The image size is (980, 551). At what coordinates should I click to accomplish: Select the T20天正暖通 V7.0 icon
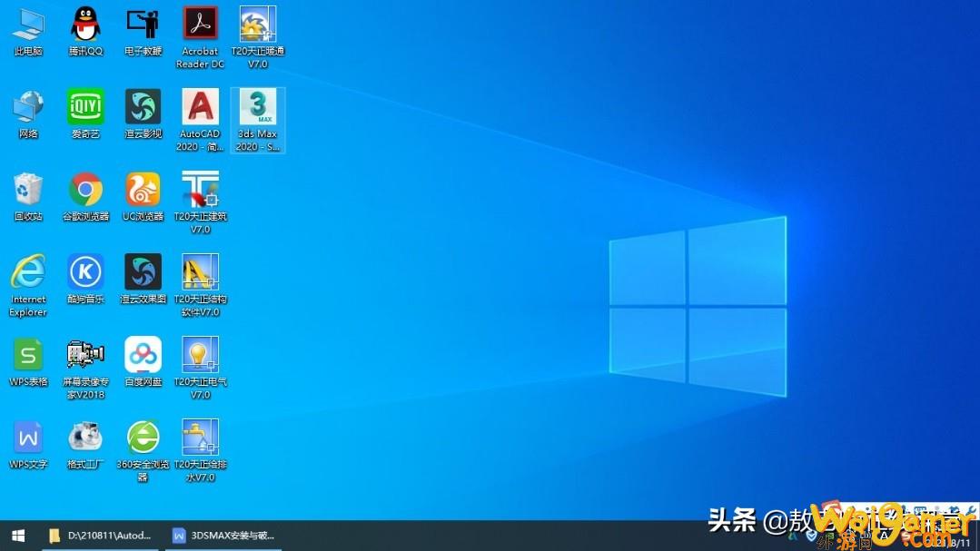click(258, 37)
